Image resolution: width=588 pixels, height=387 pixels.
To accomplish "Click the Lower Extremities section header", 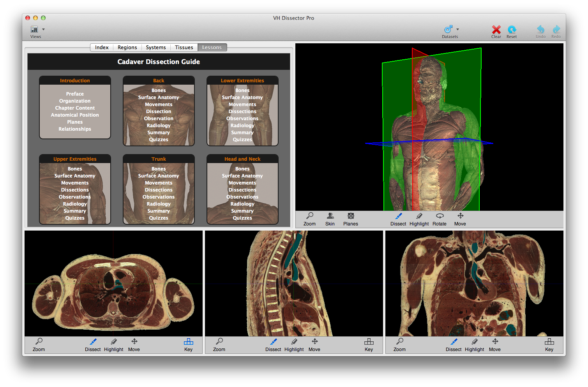I will [x=242, y=81].
